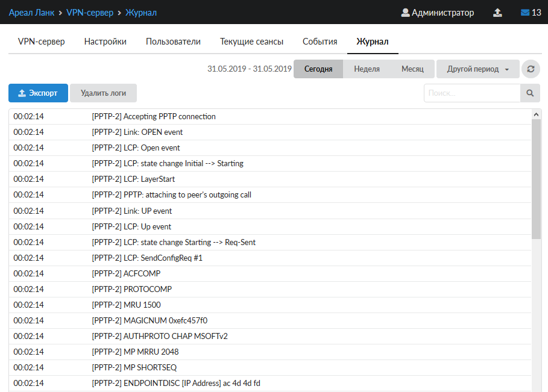Open the mail notifications envelope icon
This screenshot has width=548, height=392.
524,13
